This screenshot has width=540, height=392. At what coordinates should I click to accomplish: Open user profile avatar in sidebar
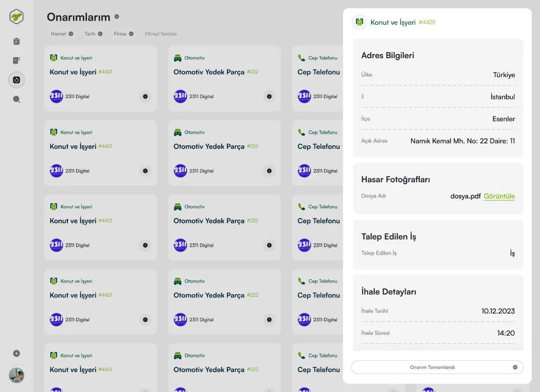pyautogui.click(x=17, y=375)
